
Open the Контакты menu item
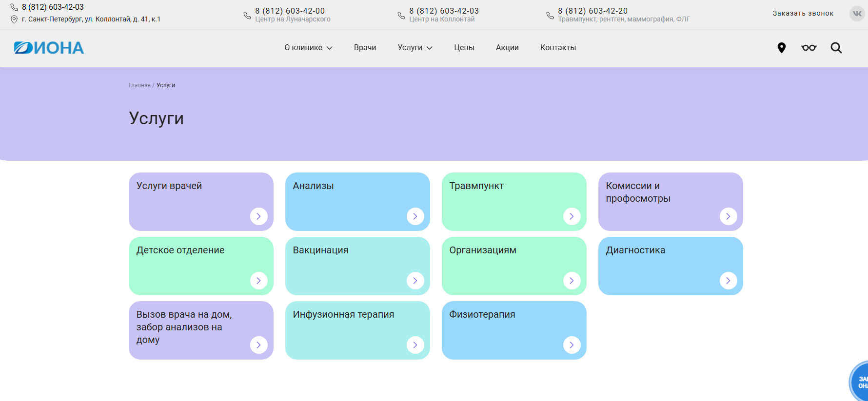point(558,48)
